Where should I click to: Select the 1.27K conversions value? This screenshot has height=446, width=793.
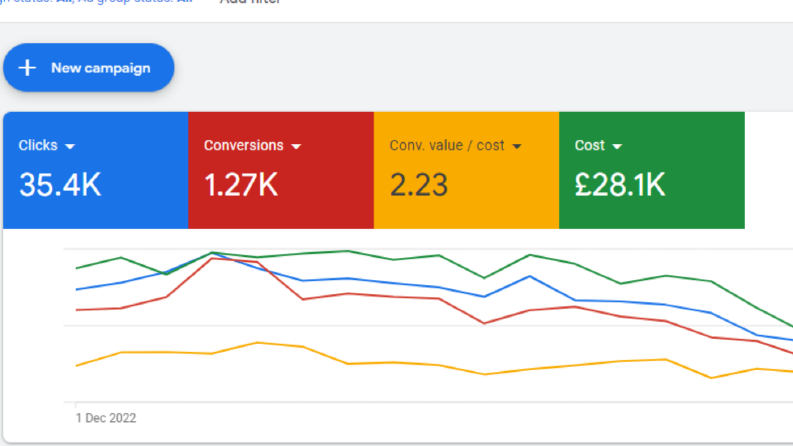pyautogui.click(x=241, y=185)
